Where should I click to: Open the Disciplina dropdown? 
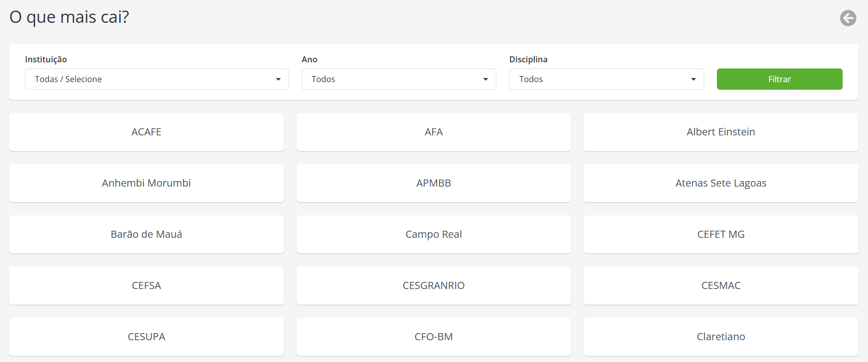tap(606, 79)
